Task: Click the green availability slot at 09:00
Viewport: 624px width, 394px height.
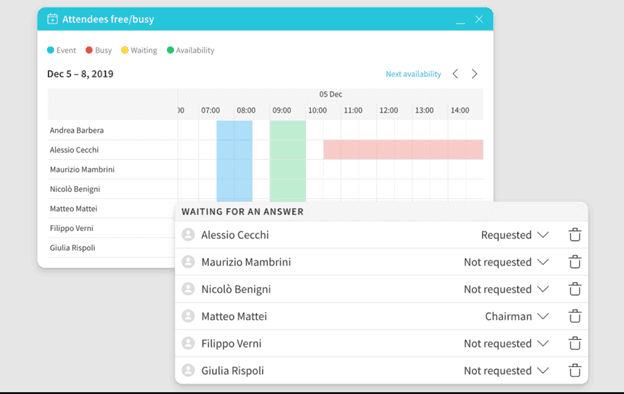Action: 288,161
